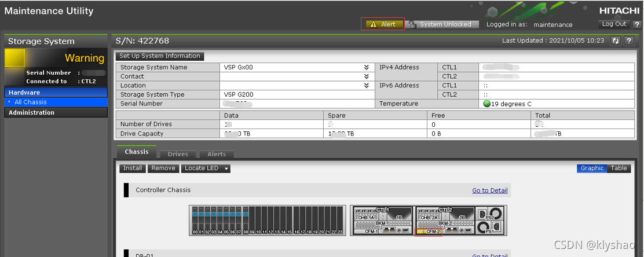The height and width of the screenshot is (257, 644).
Task: Open Controller Chassis Go to Detail link
Action: [x=489, y=190]
